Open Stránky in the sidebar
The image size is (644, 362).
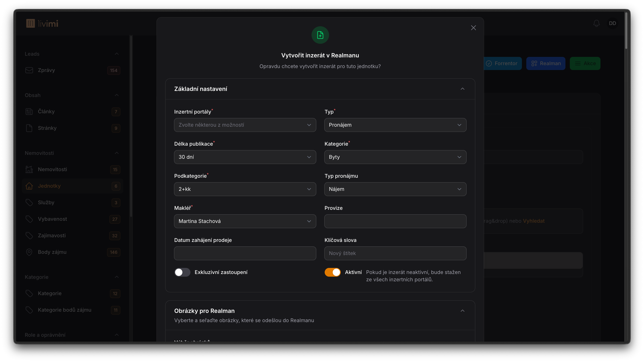coord(72,128)
